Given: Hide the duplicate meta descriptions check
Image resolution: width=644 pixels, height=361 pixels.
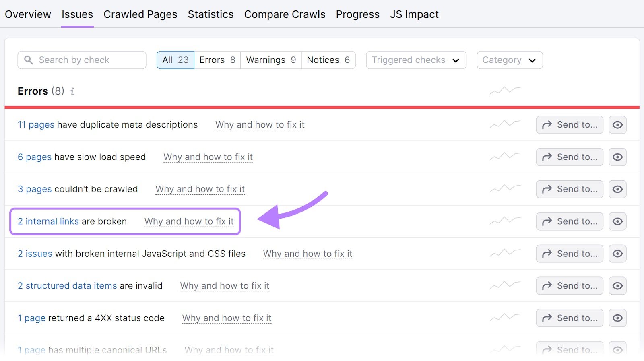Looking at the screenshot, I should click(617, 125).
